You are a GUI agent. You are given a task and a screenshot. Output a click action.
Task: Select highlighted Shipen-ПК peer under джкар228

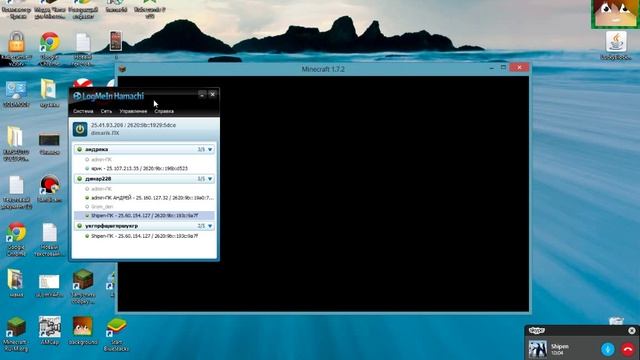click(x=144, y=216)
